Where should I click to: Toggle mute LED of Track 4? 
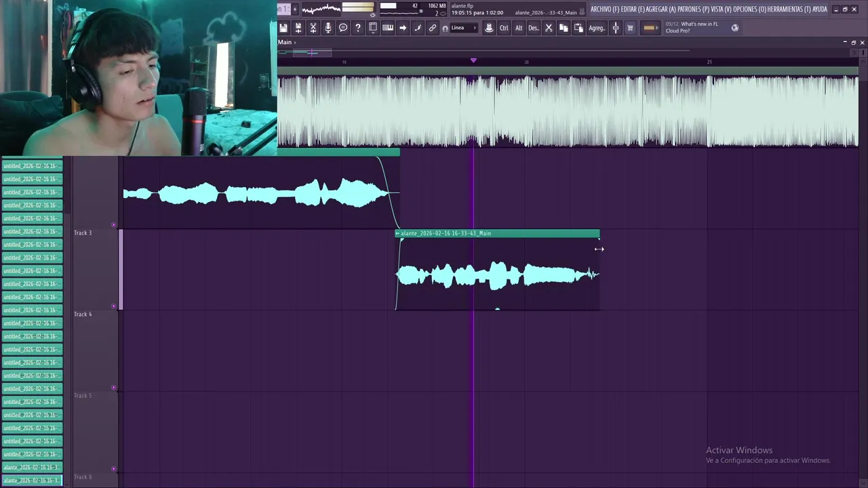113,388
